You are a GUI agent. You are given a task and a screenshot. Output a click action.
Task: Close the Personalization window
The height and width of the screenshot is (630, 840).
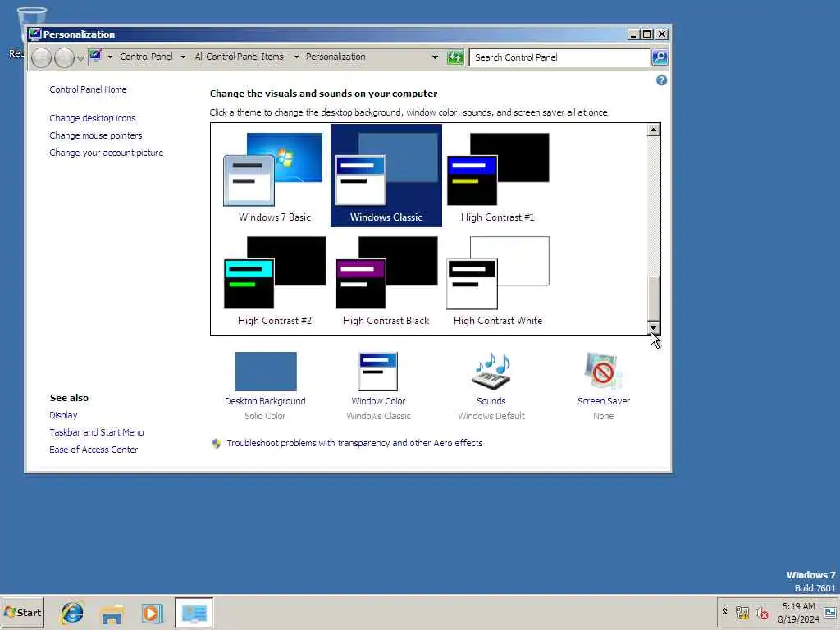tap(662, 34)
